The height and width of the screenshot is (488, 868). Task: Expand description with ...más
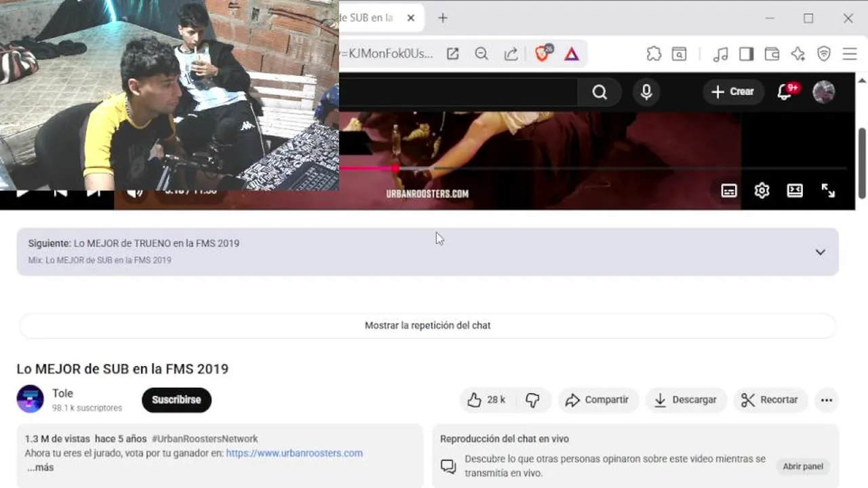(40, 468)
